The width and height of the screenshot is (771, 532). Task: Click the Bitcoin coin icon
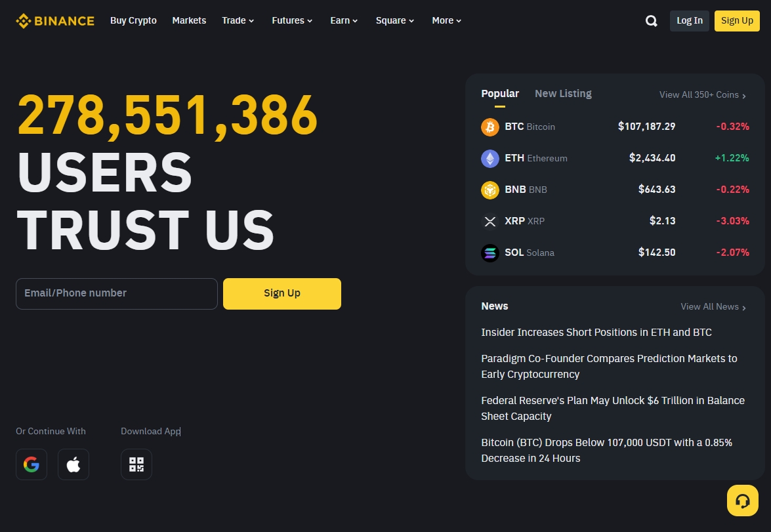pos(490,127)
